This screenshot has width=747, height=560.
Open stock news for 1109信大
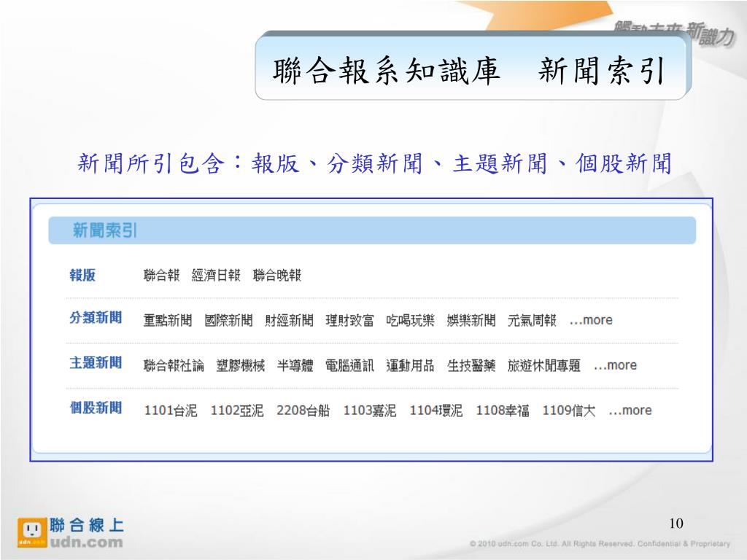pos(569,411)
